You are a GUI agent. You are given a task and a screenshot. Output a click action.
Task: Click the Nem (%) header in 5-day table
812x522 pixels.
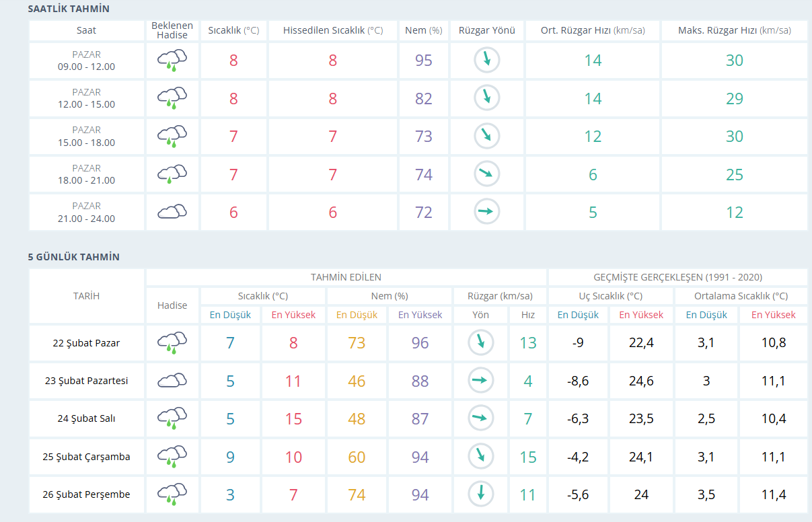(x=390, y=296)
